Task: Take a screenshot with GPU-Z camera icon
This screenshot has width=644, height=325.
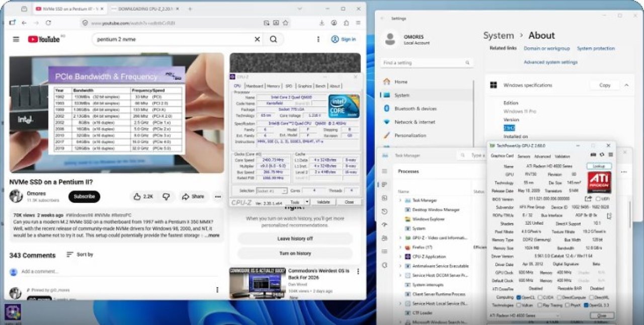Action: (x=593, y=155)
